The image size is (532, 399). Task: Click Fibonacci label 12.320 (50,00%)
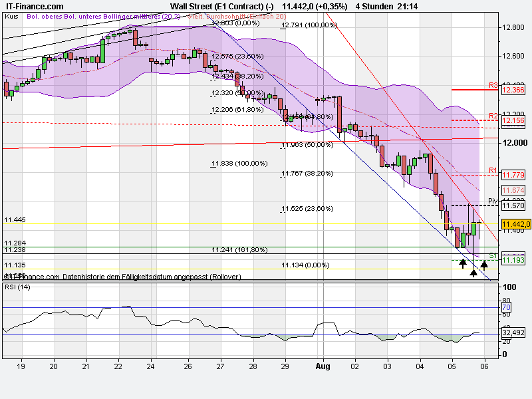(x=237, y=93)
